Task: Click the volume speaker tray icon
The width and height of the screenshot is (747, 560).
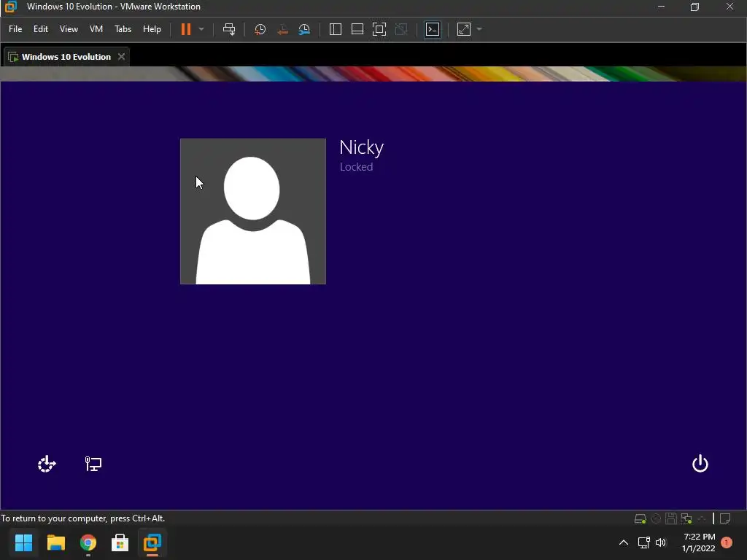Action: [x=661, y=542]
